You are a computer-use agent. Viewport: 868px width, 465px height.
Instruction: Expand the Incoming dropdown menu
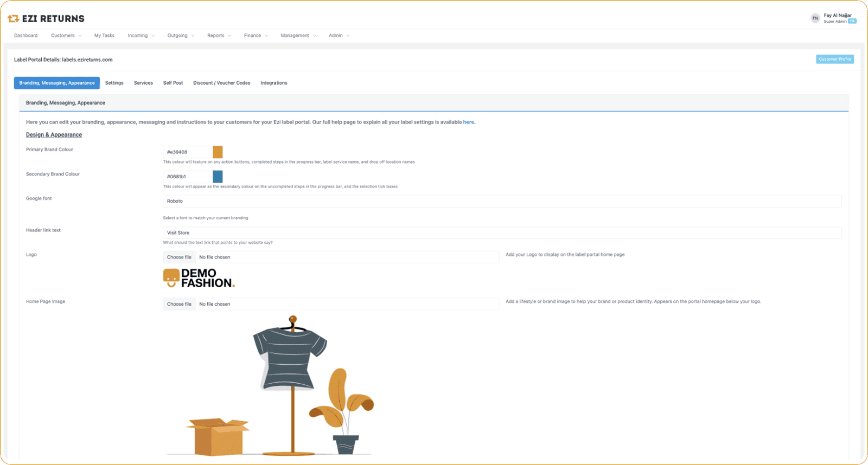(x=141, y=36)
